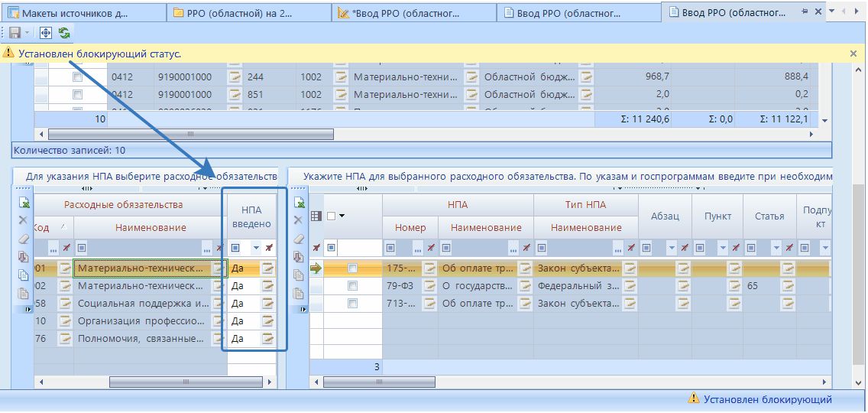Check the box in top row with code 244
Viewport: 868px width, 413px height.
pos(77,77)
